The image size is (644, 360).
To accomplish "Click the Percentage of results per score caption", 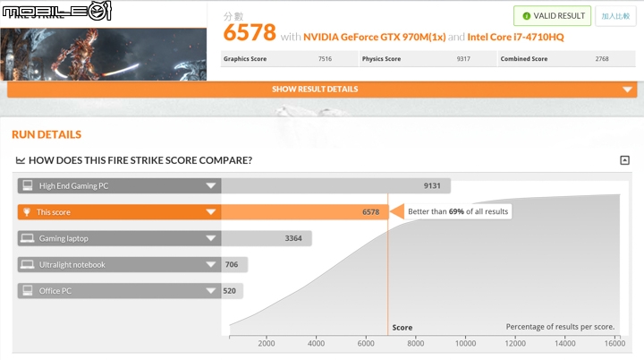I will click(560, 327).
